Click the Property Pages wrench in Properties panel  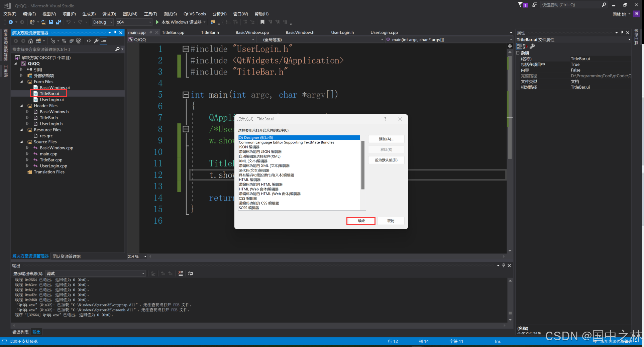(x=532, y=46)
